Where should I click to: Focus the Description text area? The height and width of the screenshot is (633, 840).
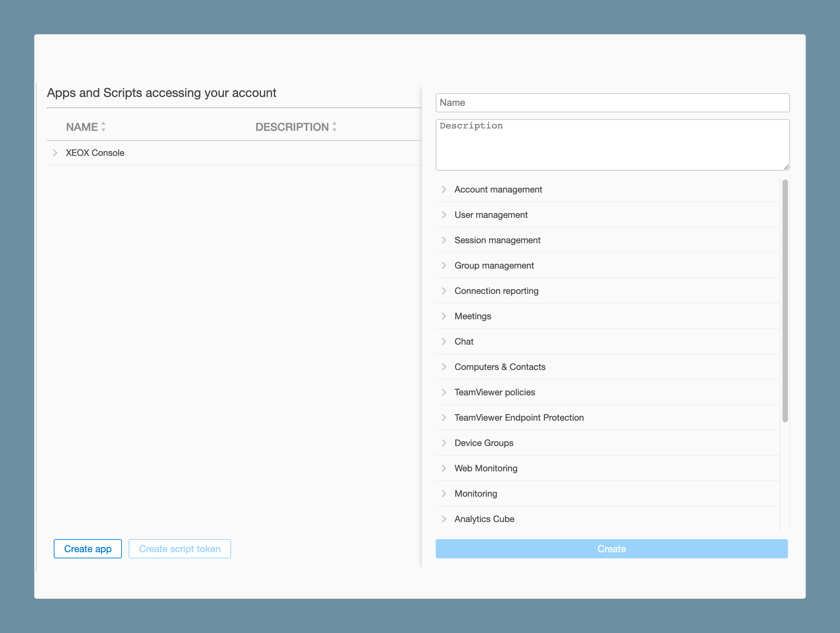tap(612, 145)
